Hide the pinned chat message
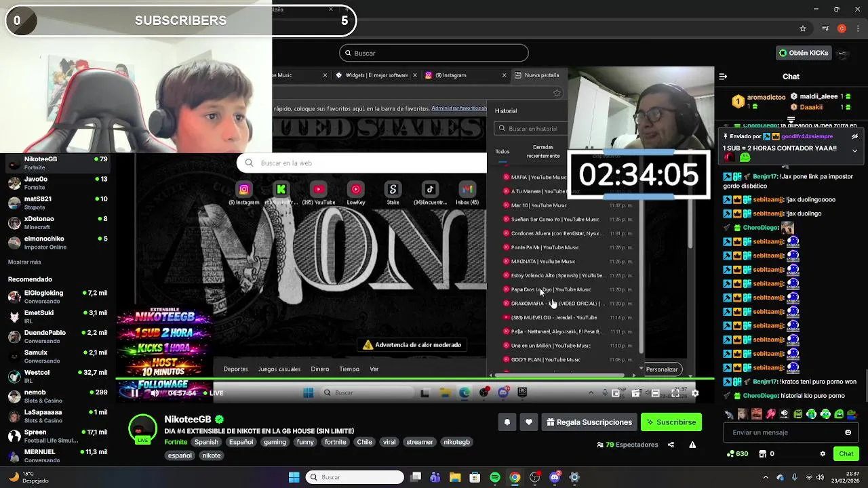The height and width of the screenshot is (488, 868). 854,136
